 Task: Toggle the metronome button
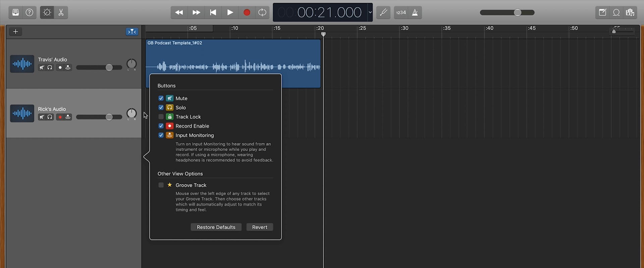[x=415, y=12]
